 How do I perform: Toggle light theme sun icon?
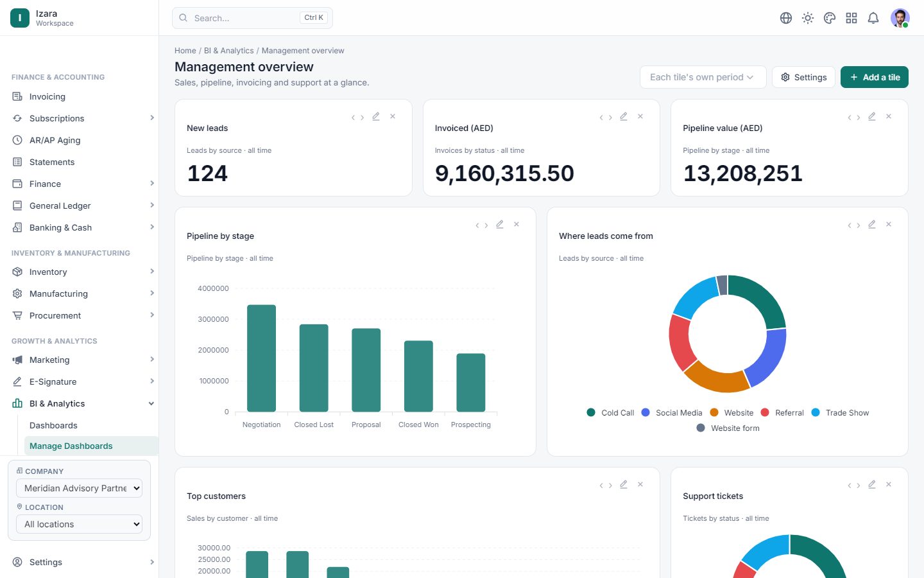[x=808, y=18]
